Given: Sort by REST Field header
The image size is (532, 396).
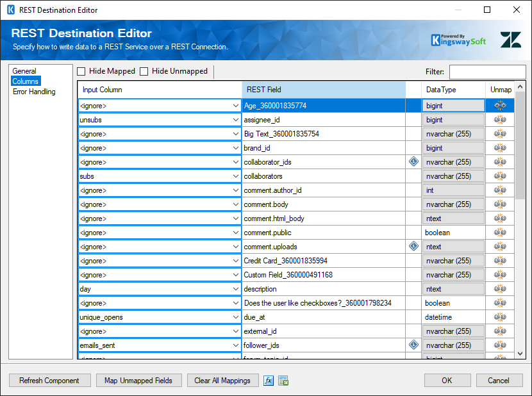Looking at the screenshot, I should tap(324, 90).
